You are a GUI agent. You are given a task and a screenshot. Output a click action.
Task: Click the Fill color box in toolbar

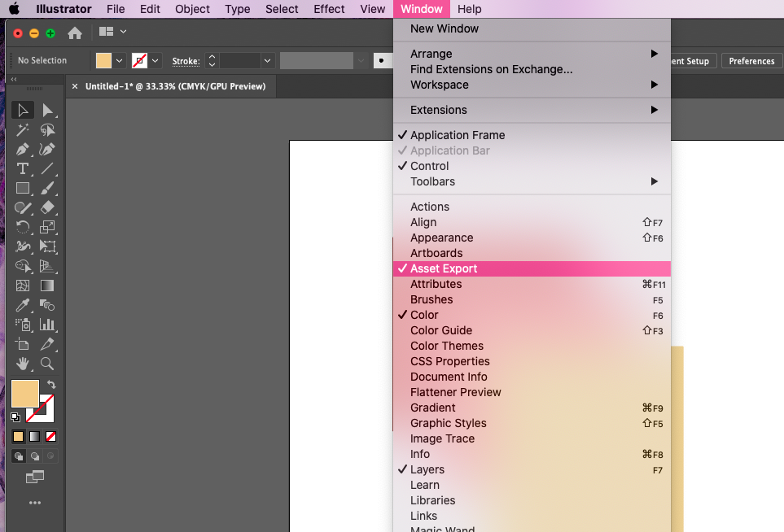point(25,393)
